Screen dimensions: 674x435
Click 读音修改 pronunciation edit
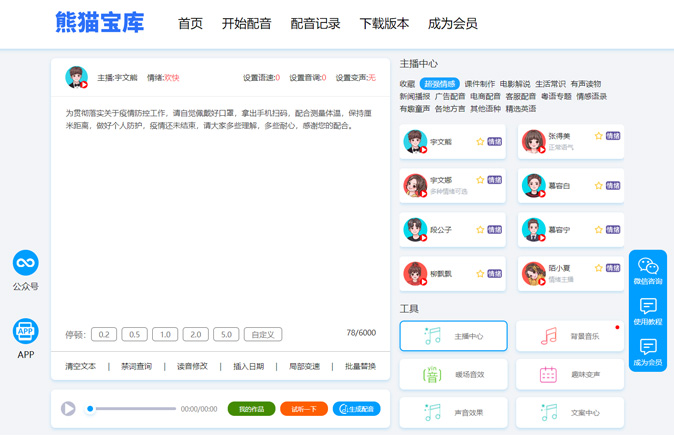tap(192, 366)
